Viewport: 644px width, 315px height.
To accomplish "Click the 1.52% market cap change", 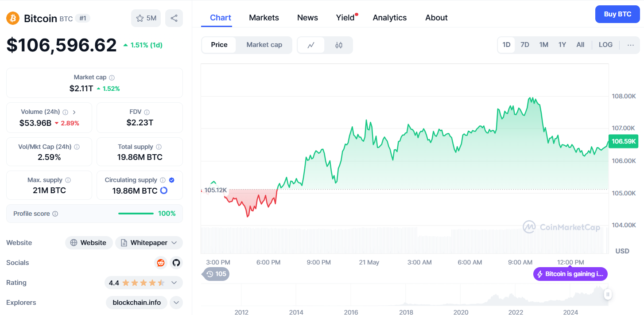I will [108, 89].
